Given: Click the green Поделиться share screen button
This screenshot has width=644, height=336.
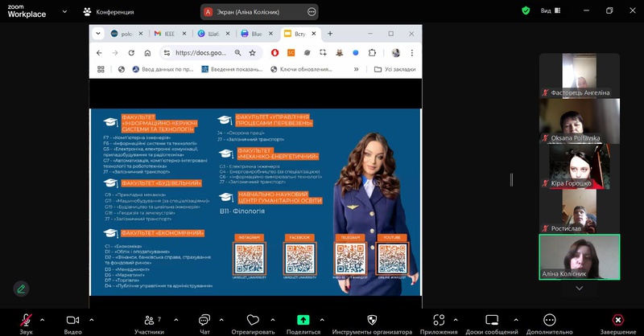Looking at the screenshot, I should tap(303, 324).
